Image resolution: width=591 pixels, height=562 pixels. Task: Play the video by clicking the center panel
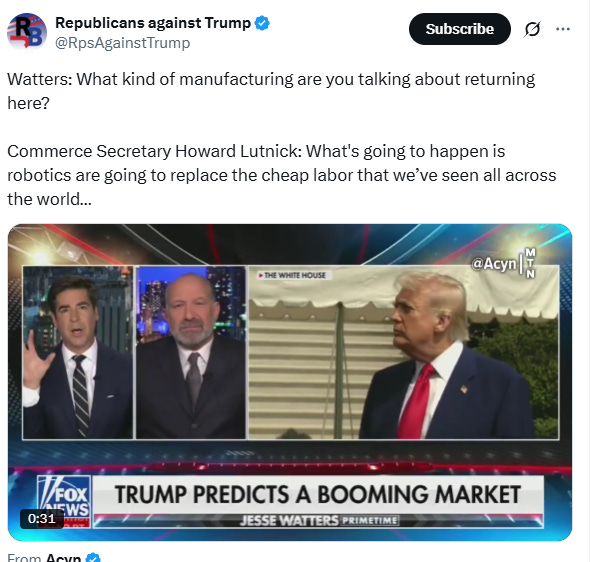point(190,352)
